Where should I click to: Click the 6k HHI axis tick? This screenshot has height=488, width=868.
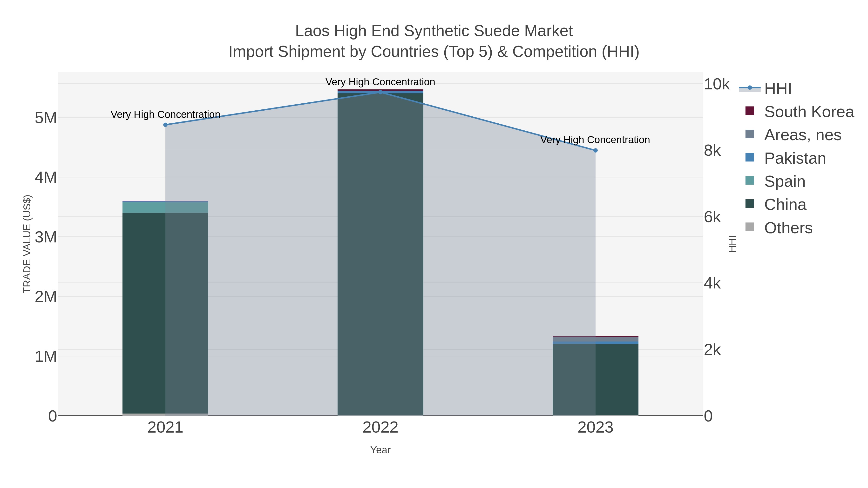coord(713,217)
